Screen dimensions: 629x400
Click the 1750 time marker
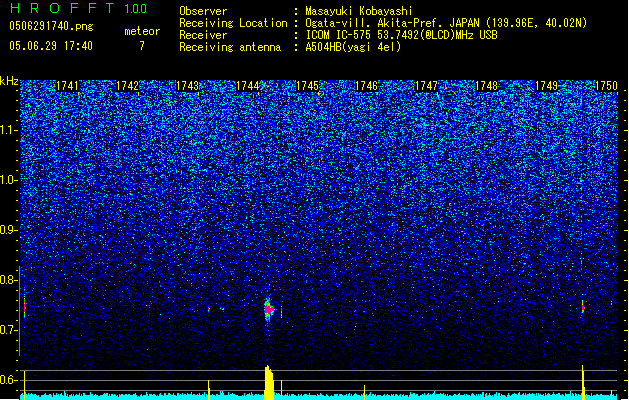[x=606, y=86]
